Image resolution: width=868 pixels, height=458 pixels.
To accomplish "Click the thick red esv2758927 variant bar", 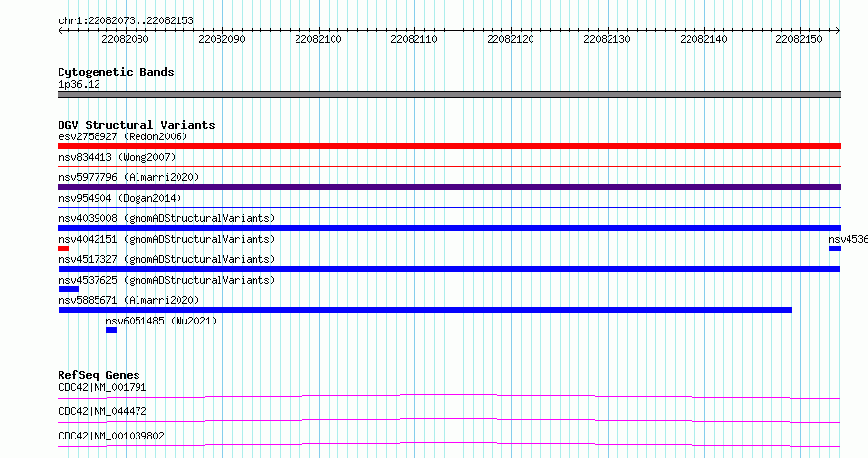I will point(449,146).
